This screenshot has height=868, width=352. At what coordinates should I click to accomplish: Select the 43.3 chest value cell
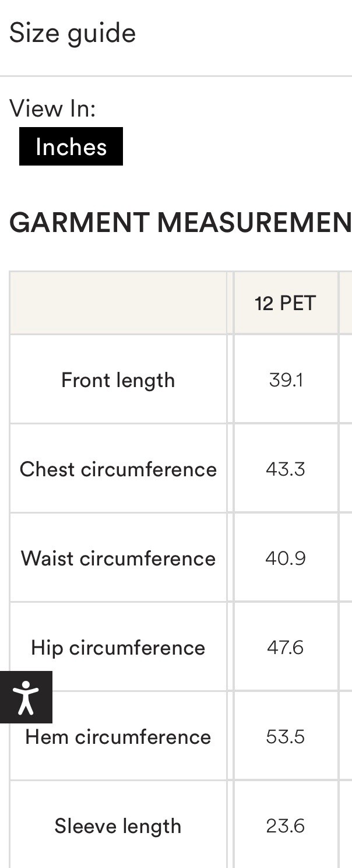tap(286, 469)
